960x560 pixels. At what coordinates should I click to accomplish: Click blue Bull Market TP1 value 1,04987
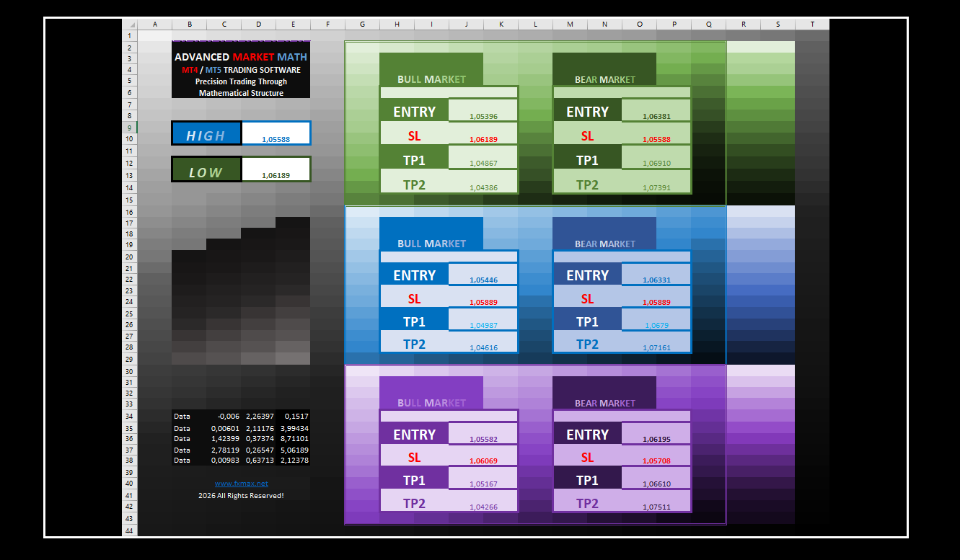pos(483,321)
